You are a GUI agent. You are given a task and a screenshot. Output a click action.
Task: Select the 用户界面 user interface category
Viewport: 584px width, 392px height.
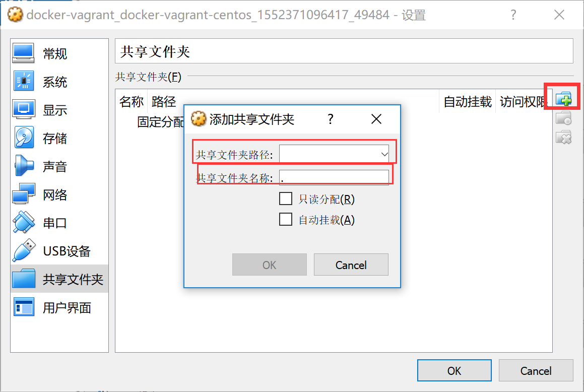click(67, 307)
